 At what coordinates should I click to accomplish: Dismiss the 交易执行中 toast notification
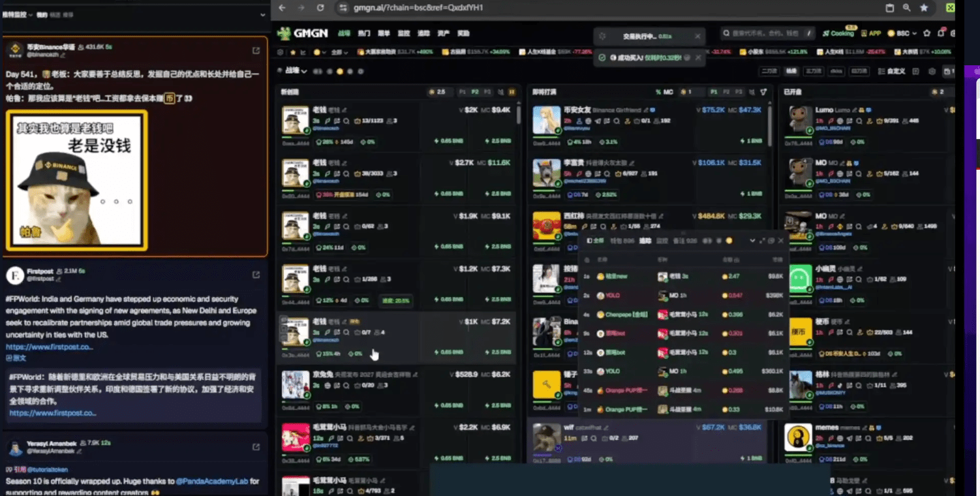coord(697,37)
